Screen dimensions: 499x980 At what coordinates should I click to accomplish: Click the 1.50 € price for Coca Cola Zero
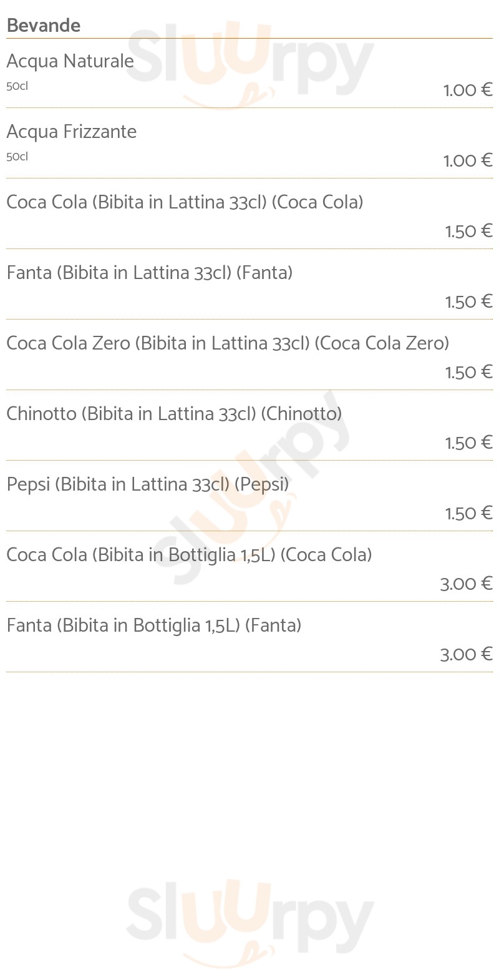click(468, 373)
